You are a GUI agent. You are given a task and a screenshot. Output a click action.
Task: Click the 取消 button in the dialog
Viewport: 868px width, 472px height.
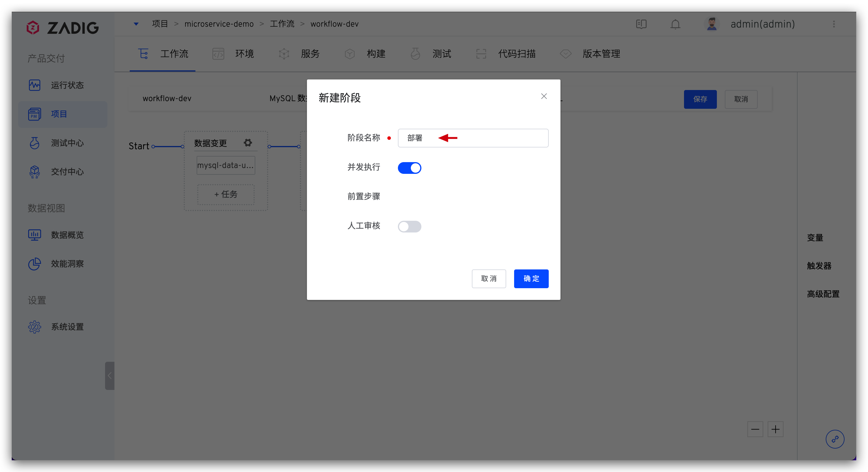pos(489,279)
